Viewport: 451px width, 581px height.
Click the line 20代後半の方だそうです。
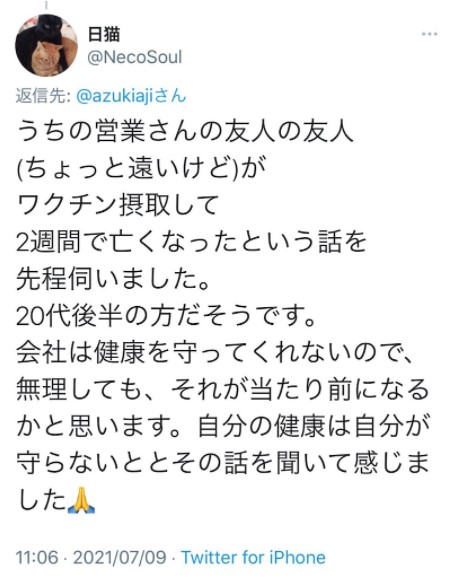[166, 316]
